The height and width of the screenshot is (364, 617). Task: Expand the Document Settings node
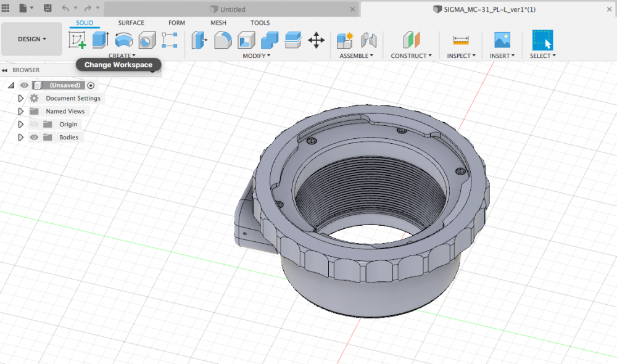tap(20, 99)
